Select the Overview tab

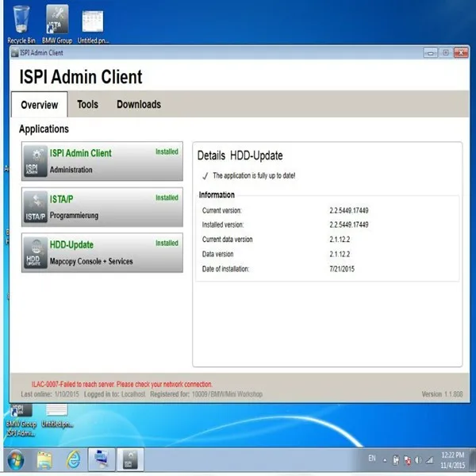tap(40, 105)
